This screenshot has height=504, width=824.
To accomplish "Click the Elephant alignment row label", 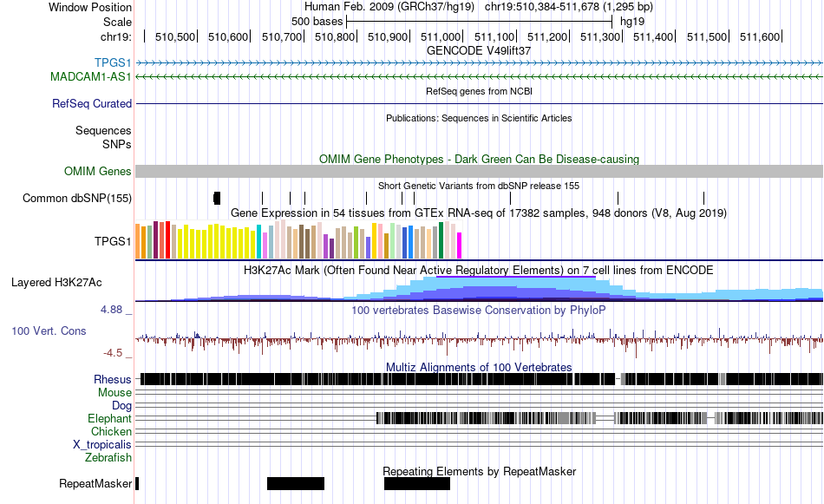I will [109, 418].
